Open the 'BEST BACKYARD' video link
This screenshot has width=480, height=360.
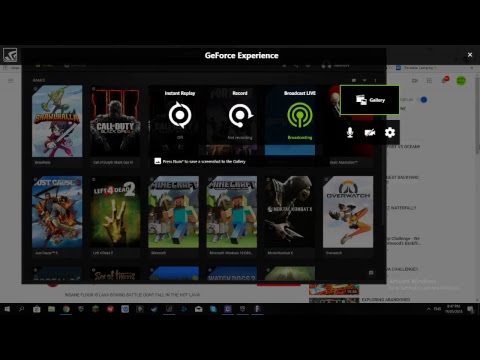click(403, 177)
